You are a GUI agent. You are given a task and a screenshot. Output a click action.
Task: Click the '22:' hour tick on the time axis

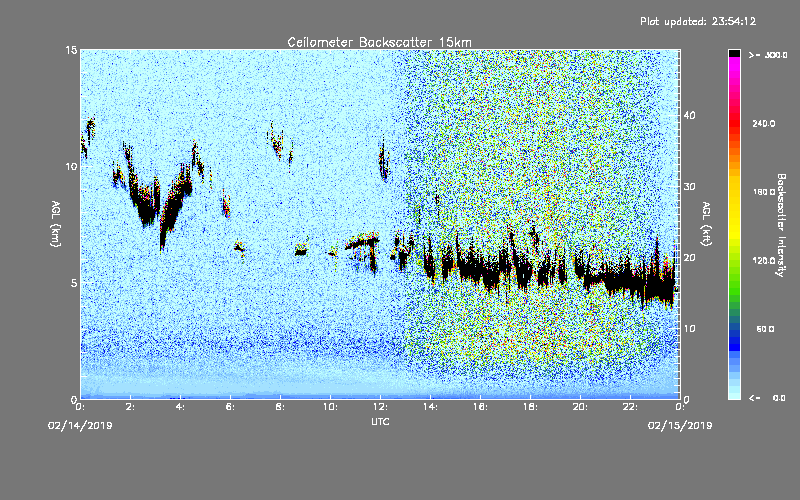click(631, 407)
